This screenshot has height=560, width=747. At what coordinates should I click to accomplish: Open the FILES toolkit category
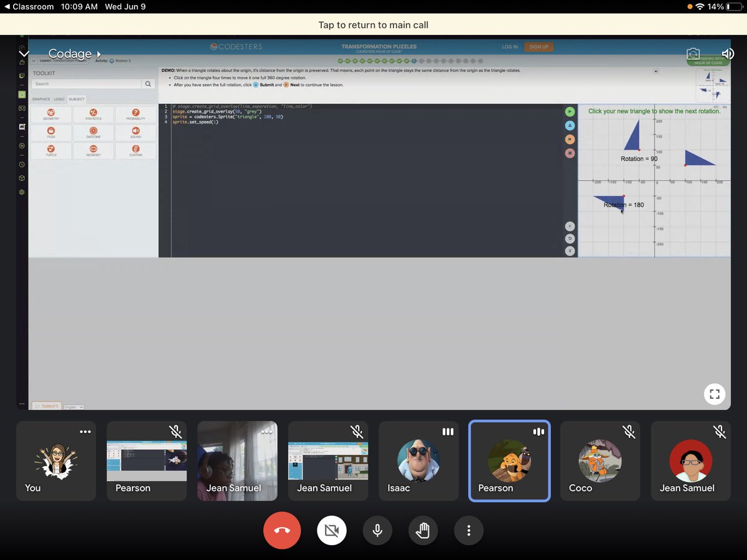pos(51,133)
